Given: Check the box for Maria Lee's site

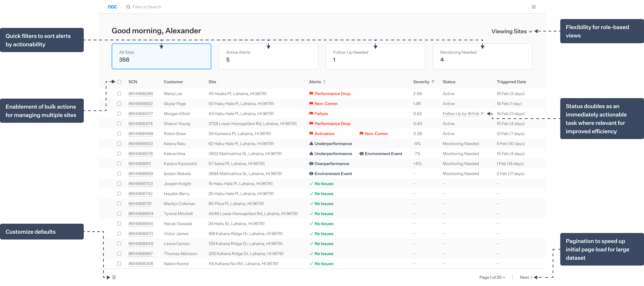Looking at the screenshot, I should tap(119, 94).
